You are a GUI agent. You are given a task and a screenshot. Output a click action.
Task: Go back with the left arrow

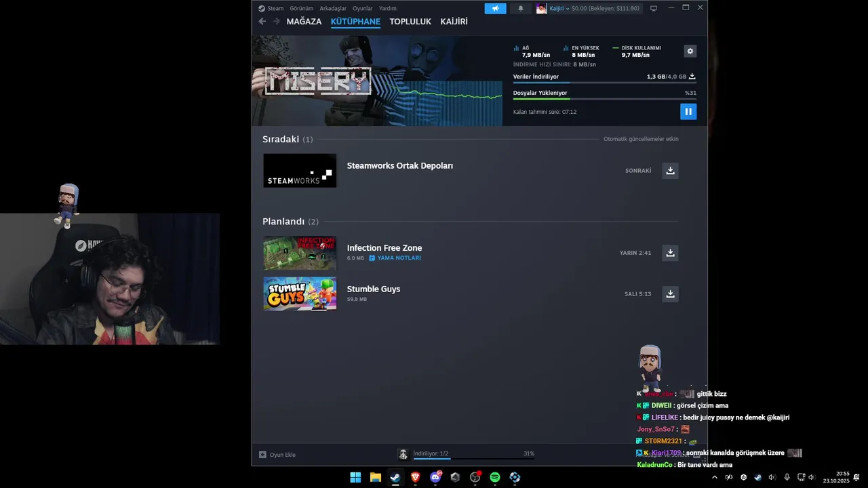pyautogui.click(x=262, y=22)
